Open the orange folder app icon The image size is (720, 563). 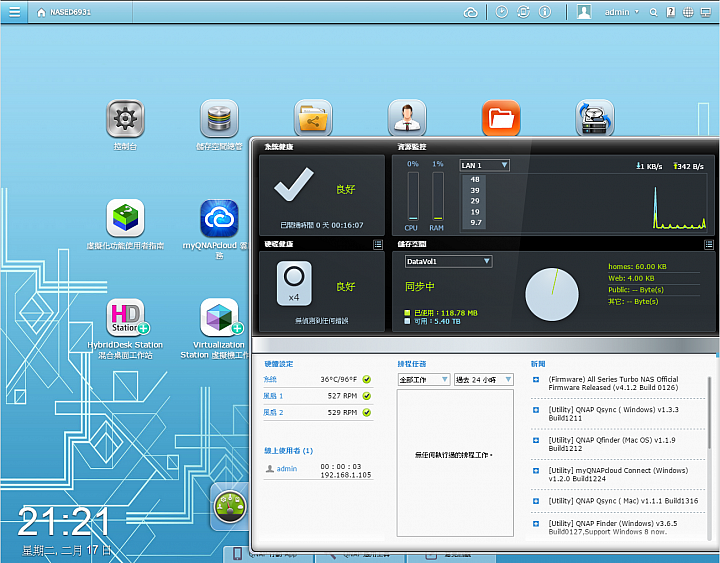click(501, 118)
